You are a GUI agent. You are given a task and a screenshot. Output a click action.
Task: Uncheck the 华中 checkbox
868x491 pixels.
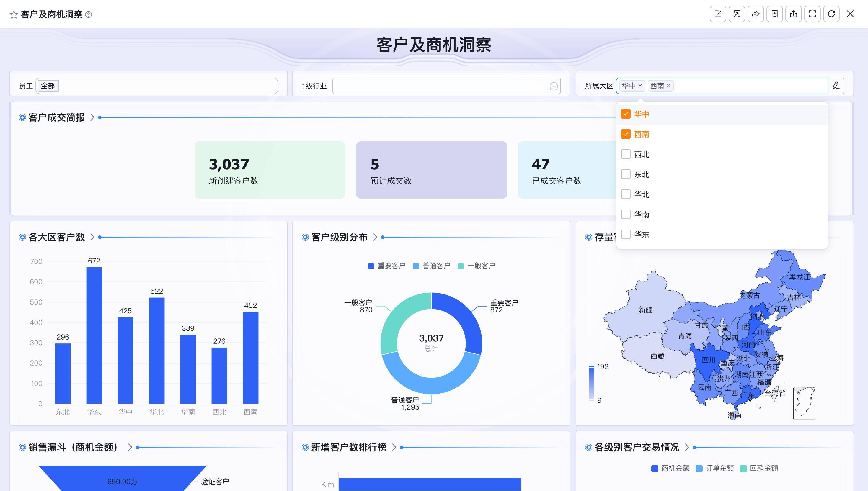(x=626, y=114)
